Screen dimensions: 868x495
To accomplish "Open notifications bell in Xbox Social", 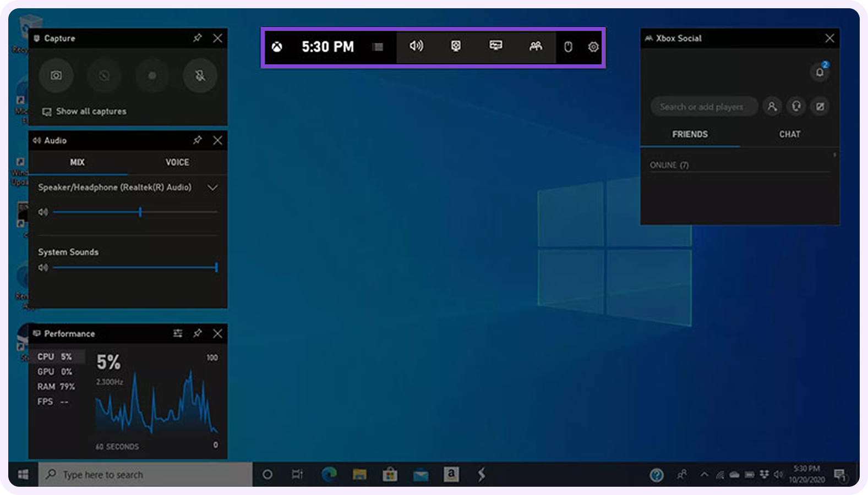I will (820, 72).
